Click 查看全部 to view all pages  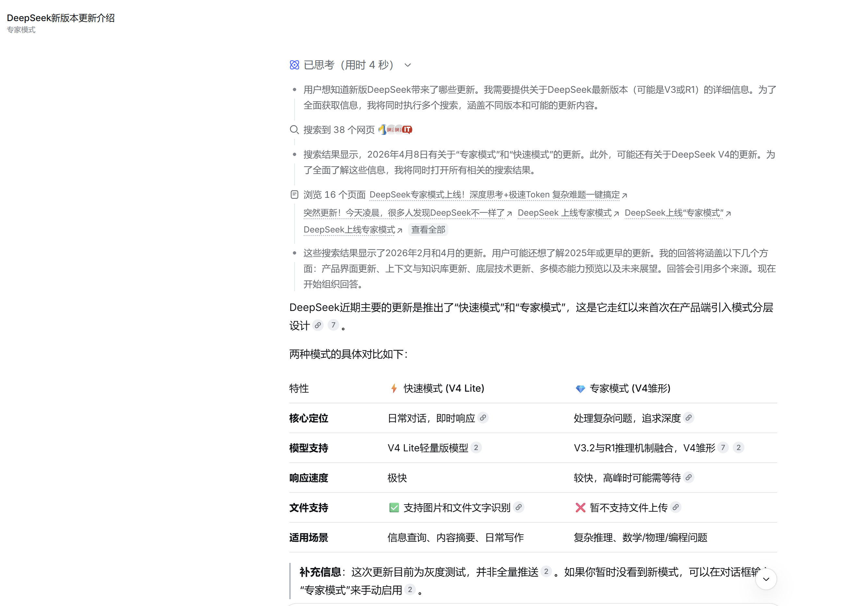[428, 230]
